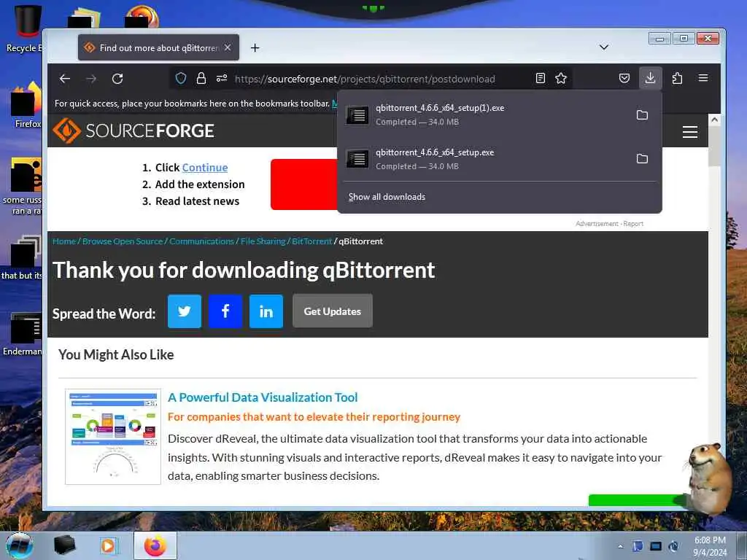Open the Windows Start menu orb
The height and width of the screenshot is (560, 747).
pyautogui.click(x=20, y=545)
